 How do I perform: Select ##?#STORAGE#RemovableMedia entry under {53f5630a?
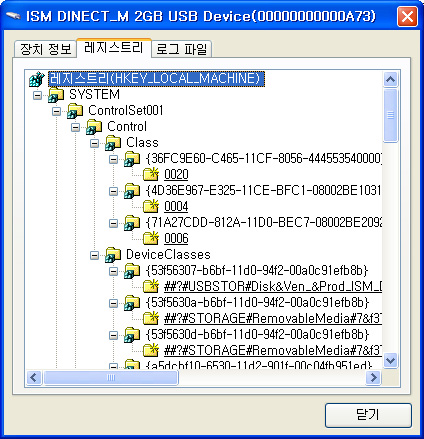tap(273, 319)
